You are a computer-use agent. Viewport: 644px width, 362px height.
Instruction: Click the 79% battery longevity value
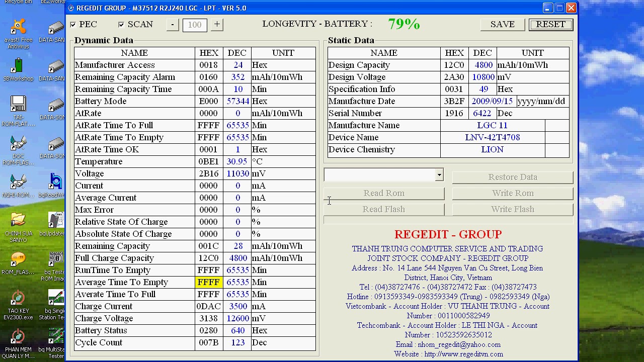point(404,24)
